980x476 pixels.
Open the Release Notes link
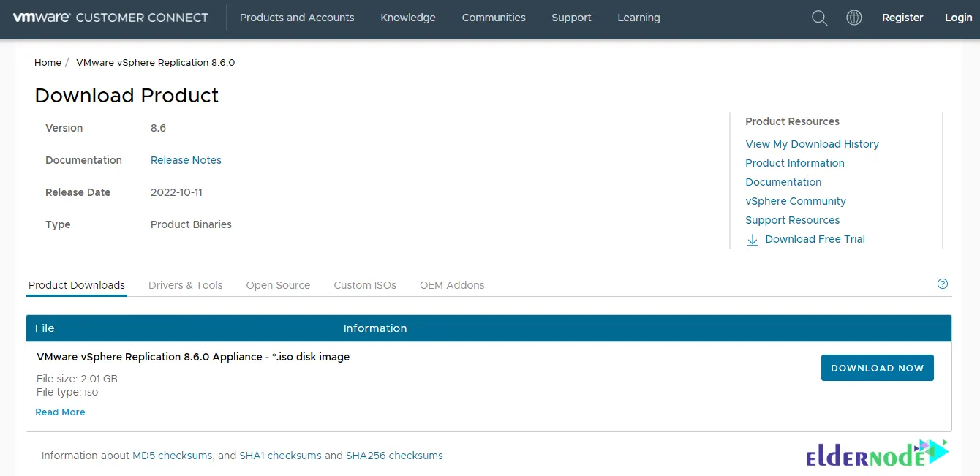click(186, 160)
